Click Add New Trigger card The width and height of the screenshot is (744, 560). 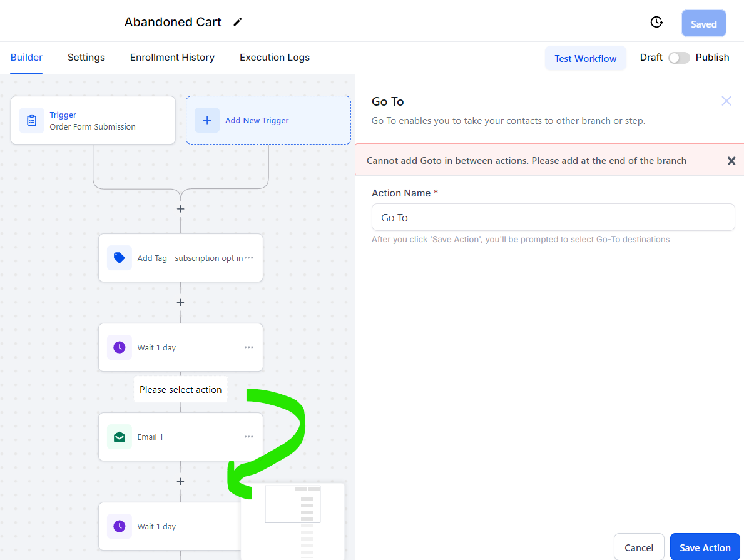coord(268,121)
